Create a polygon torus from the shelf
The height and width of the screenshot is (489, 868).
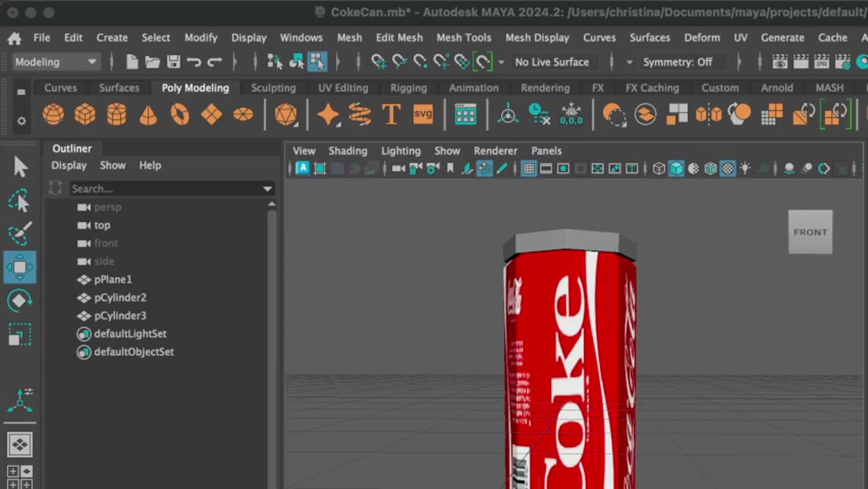(x=179, y=114)
